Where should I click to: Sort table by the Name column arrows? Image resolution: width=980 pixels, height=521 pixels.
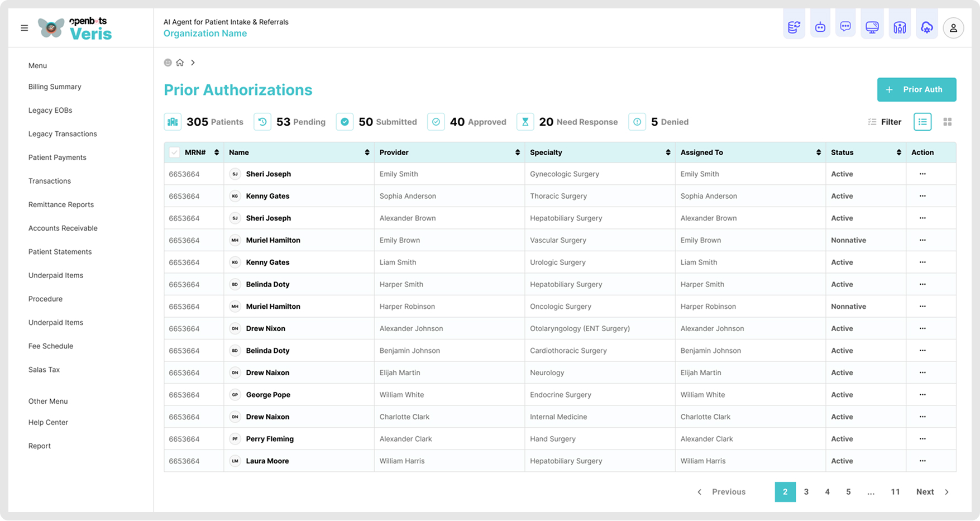click(367, 152)
